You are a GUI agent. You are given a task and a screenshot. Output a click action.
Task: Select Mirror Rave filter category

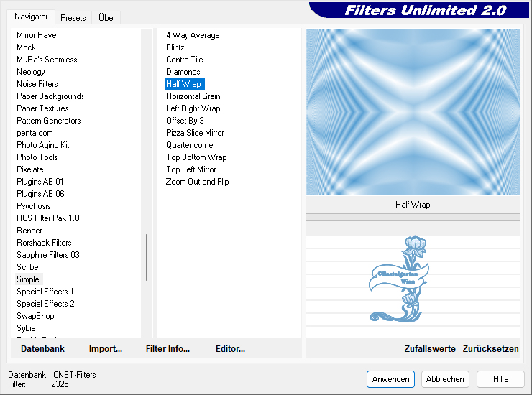tap(36, 35)
